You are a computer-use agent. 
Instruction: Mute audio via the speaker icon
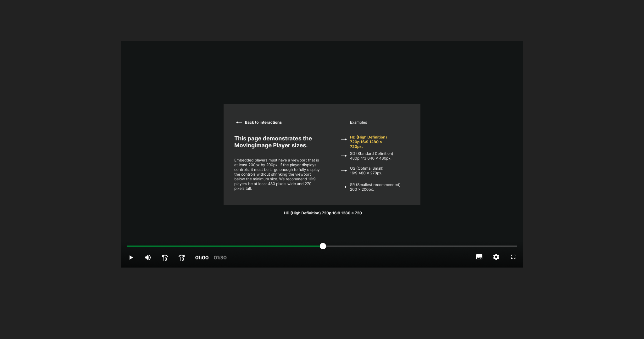tap(148, 257)
